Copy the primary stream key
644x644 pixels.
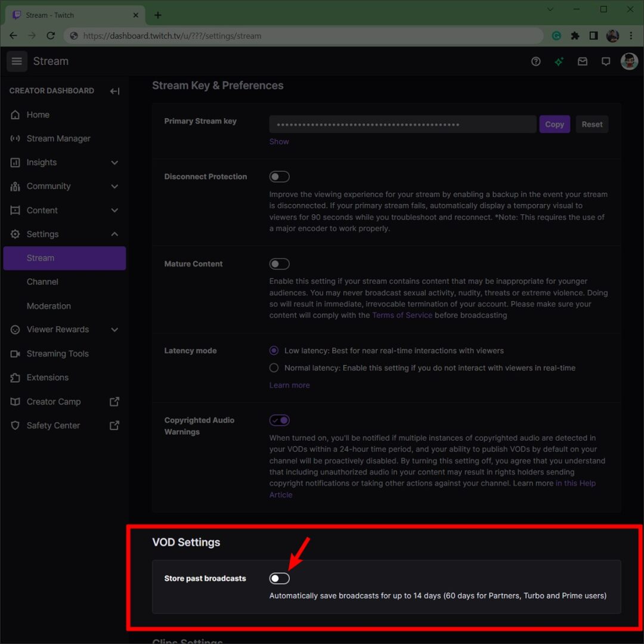tap(554, 124)
